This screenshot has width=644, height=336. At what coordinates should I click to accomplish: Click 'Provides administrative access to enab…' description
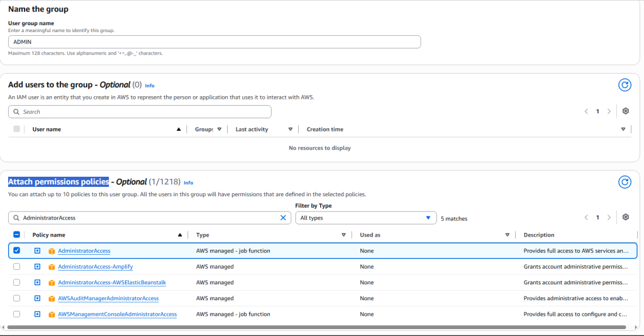[x=575, y=298]
